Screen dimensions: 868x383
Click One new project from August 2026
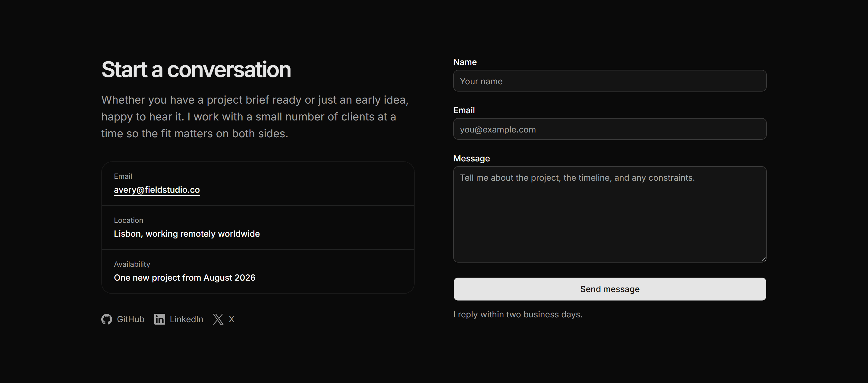185,278
